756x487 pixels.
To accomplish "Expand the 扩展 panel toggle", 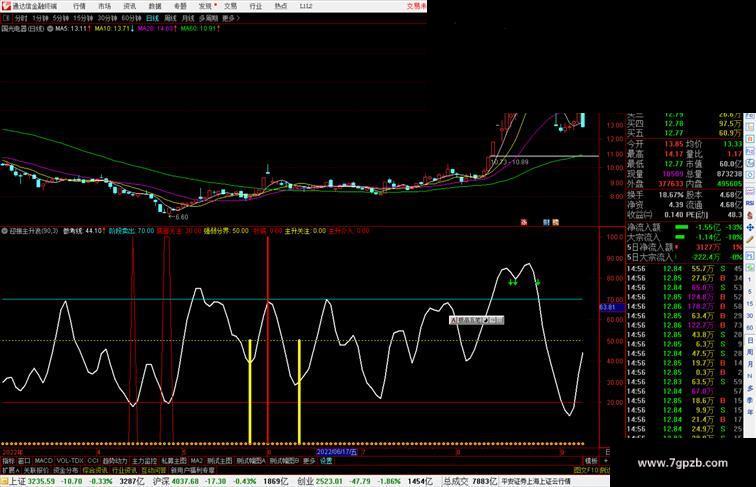I will [x=11, y=470].
